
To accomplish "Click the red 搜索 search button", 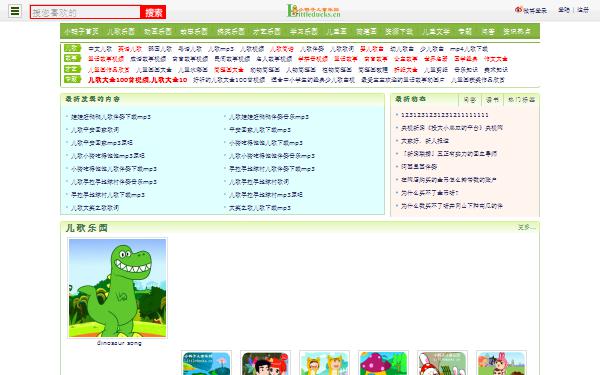I will point(153,12).
